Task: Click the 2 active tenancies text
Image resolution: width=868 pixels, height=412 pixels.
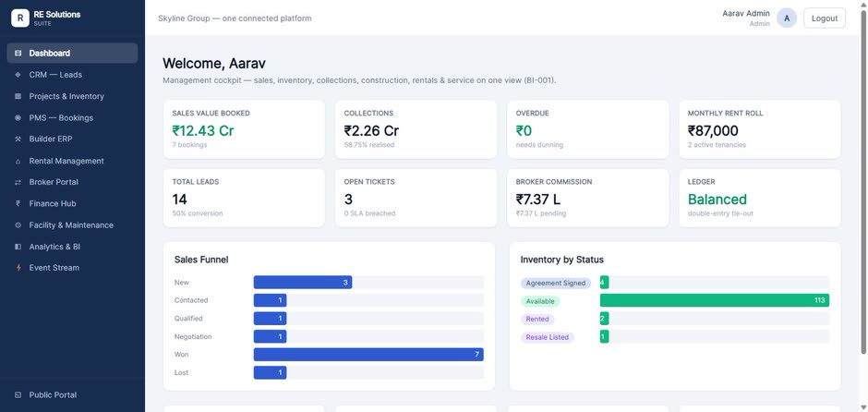Action: 717,145
